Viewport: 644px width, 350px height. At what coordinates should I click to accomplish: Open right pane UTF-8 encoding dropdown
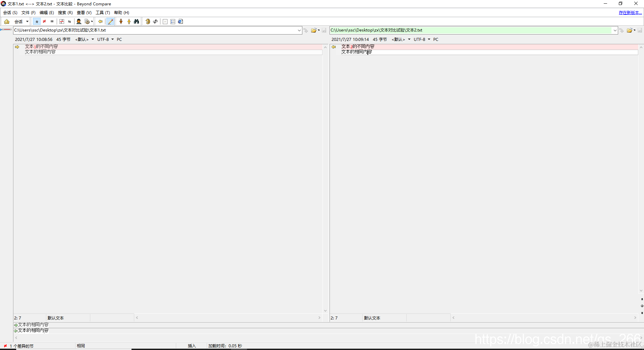point(422,40)
